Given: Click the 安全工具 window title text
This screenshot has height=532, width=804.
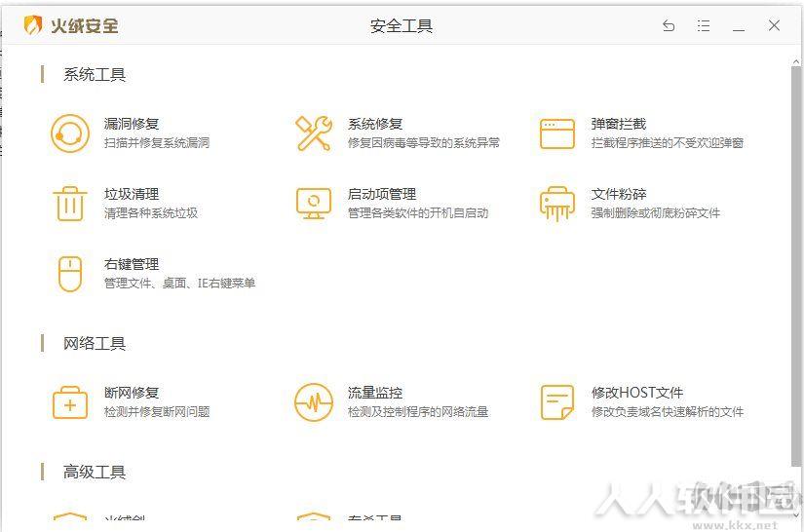Looking at the screenshot, I should pyautogui.click(x=402, y=25).
